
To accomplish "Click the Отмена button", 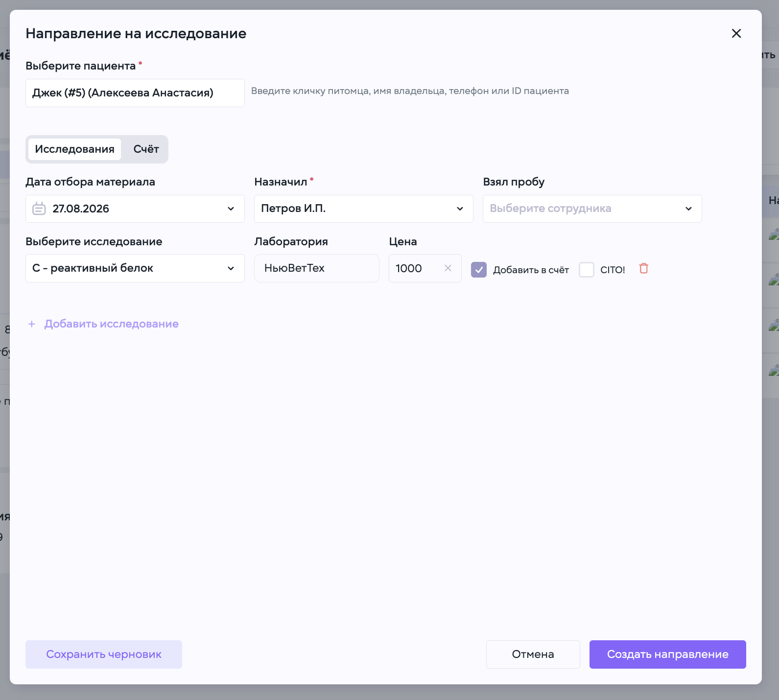I will (533, 654).
